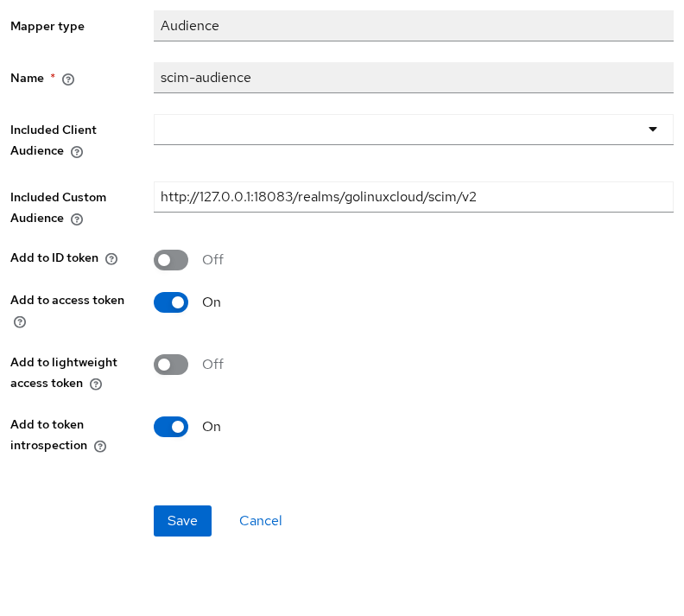Screen dimensions: 684x616
Task: Click the 'Off' text beside ID token switch
Action: [212, 259]
